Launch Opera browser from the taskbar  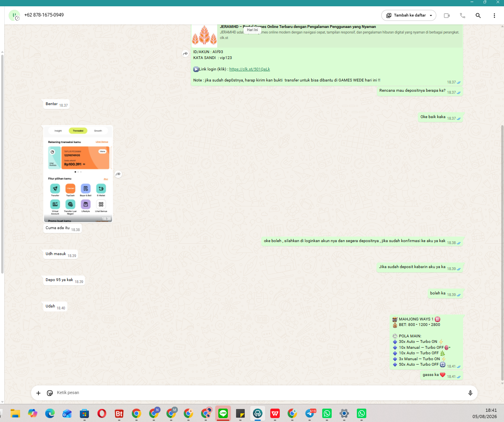pyautogui.click(x=102, y=413)
